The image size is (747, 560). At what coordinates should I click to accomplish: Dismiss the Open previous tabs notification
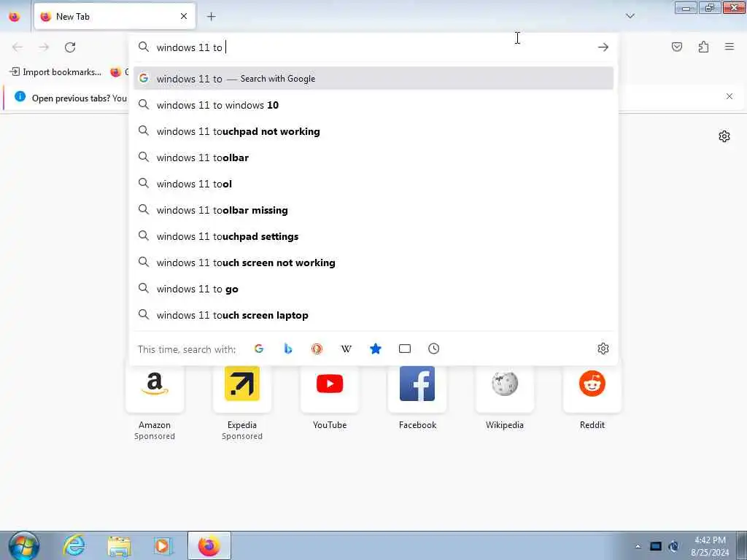click(729, 97)
